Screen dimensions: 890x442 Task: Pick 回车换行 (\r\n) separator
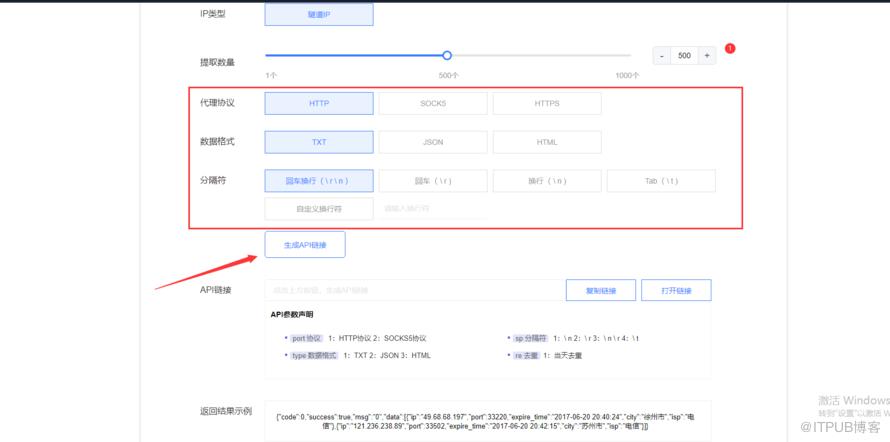[319, 181]
